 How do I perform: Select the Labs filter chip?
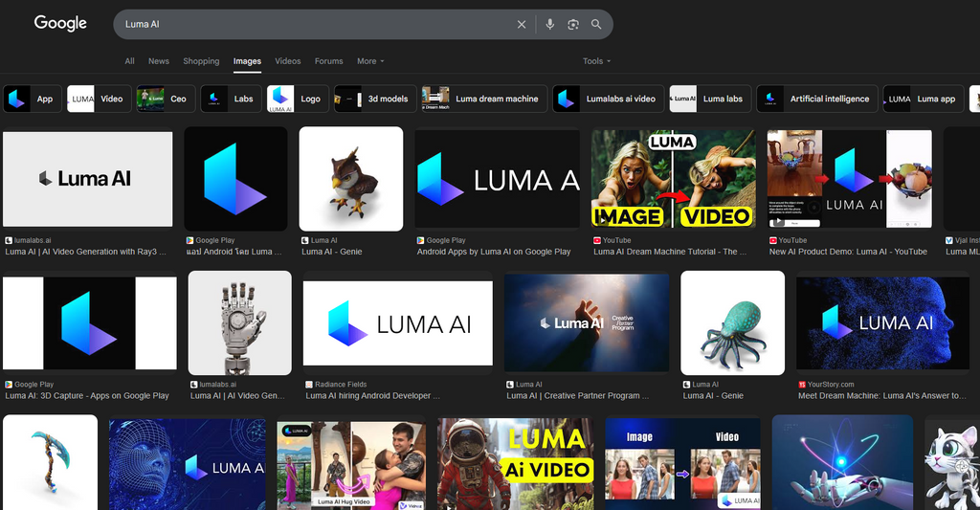[x=231, y=99]
